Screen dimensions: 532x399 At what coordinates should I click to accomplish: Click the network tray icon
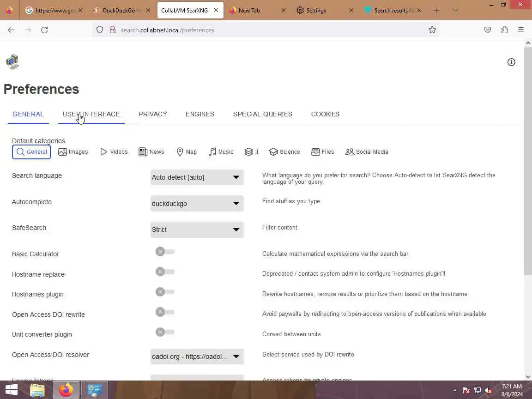[x=478, y=391]
